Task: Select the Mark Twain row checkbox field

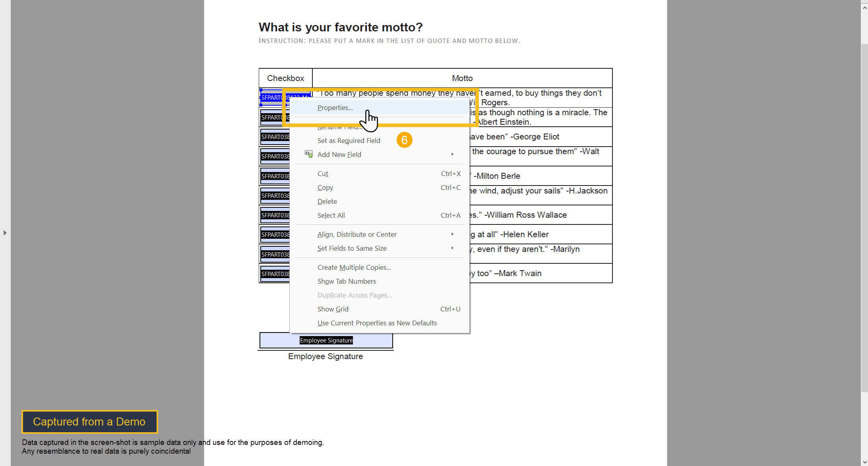Action: coord(275,274)
